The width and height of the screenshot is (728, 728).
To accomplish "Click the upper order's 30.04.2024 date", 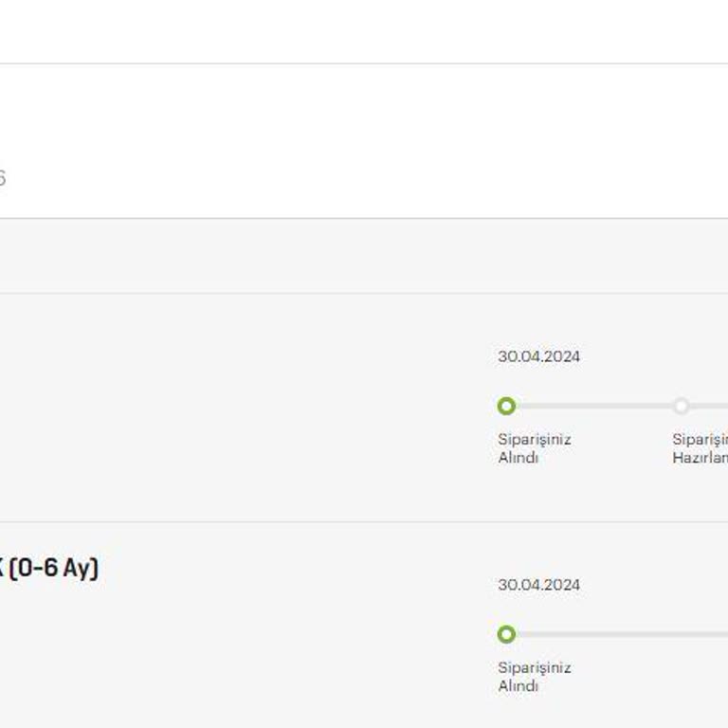I will coord(538,356).
